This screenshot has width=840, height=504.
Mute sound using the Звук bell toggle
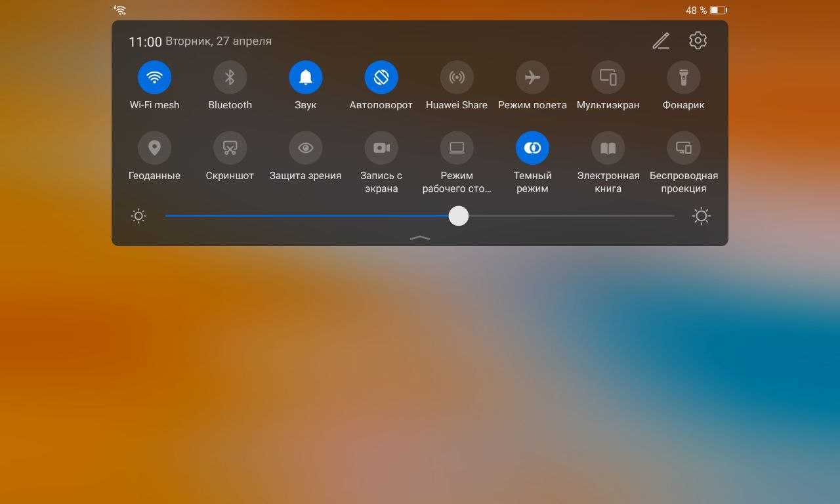click(x=305, y=77)
